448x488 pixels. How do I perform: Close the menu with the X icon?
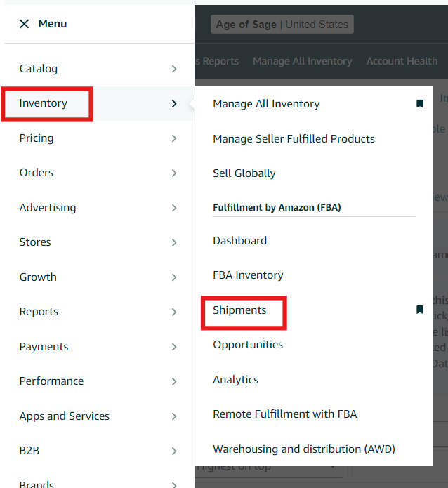25,24
